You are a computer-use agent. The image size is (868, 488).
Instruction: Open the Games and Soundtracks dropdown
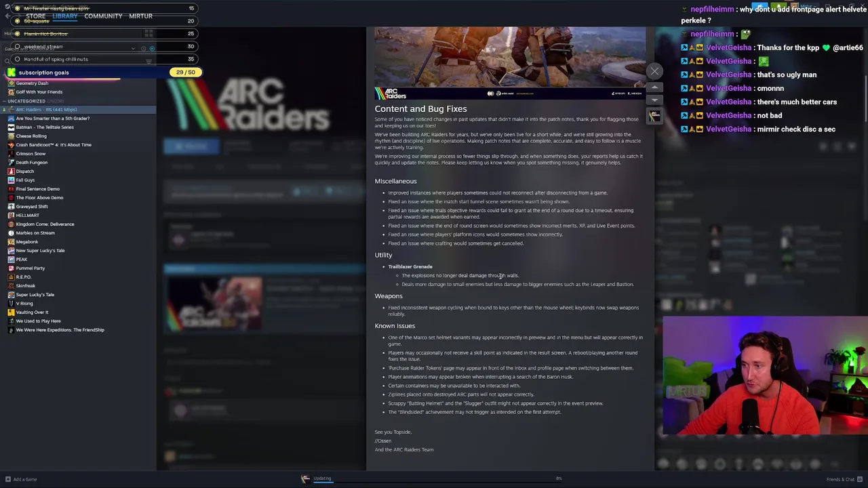pos(134,48)
